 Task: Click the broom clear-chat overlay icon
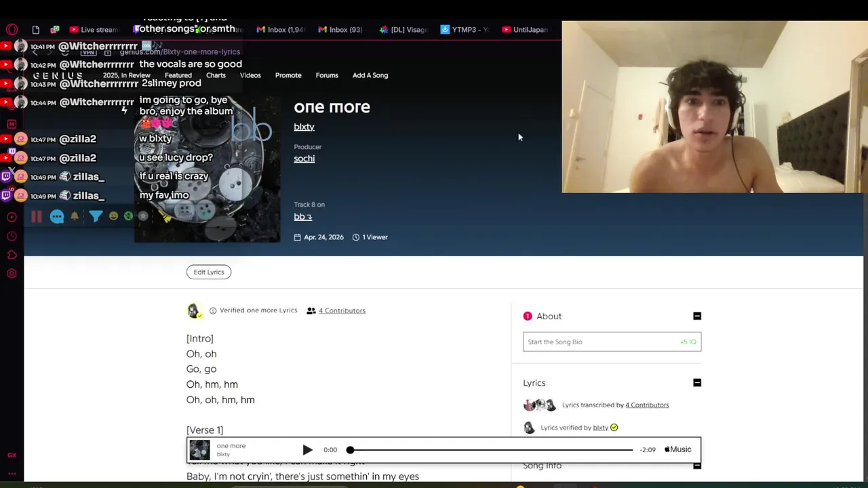click(165, 216)
